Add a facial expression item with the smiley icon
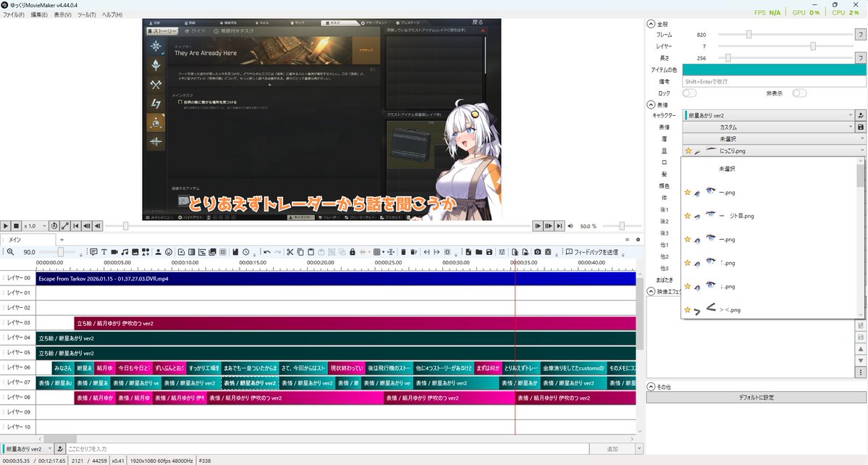The image size is (868, 465). tap(169, 252)
